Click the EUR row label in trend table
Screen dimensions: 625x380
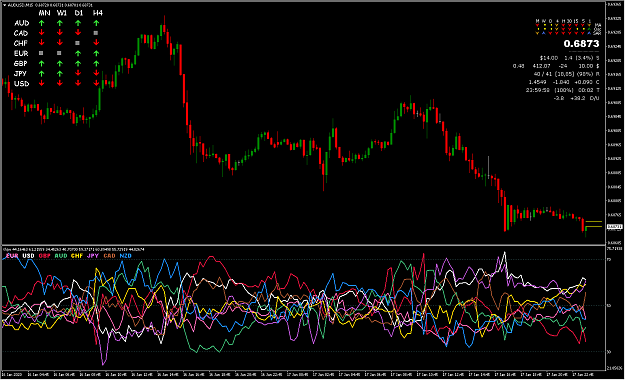tap(21, 53)
